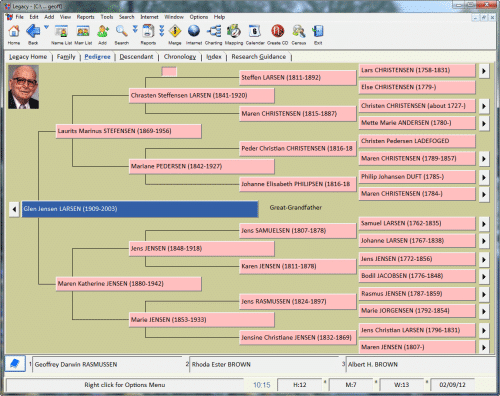Open the Marriage List icon
Image resolution: width=500 pixels, height=396 pixels.
(x=83, y=31)
